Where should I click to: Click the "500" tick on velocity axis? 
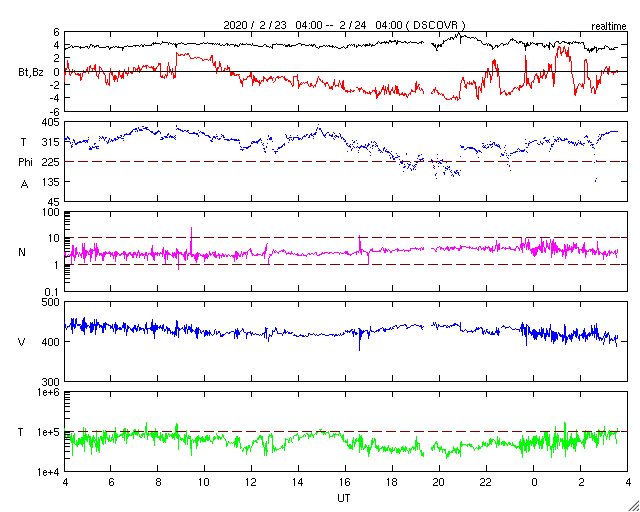51,302
